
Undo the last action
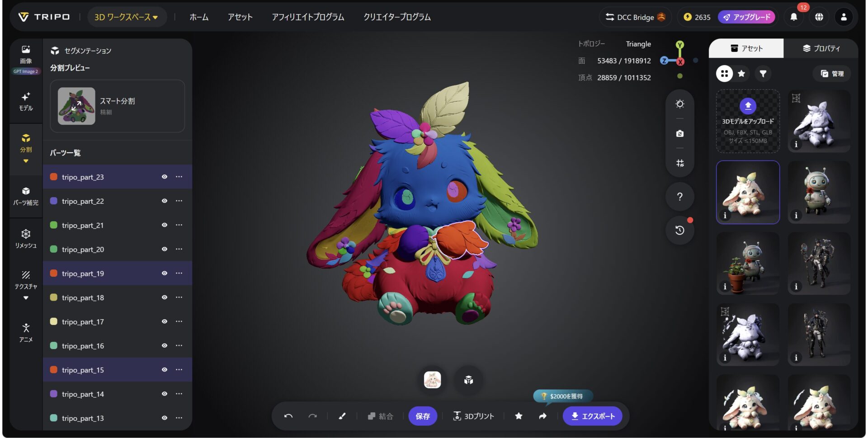coord(288,416)
